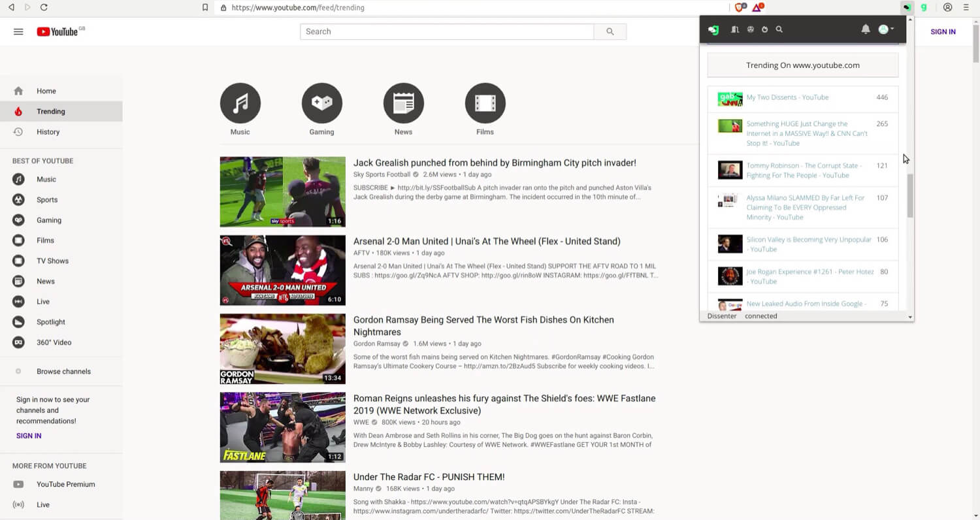The image size is (980, 520).
Task: Bookmark the page using the address bar bookmark icon
Action: coord(205,8)
